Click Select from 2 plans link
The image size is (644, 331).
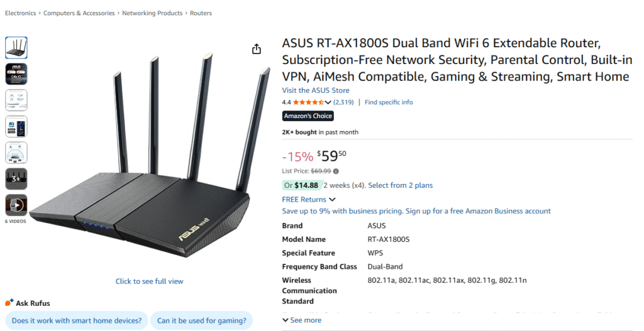point(400,185)
